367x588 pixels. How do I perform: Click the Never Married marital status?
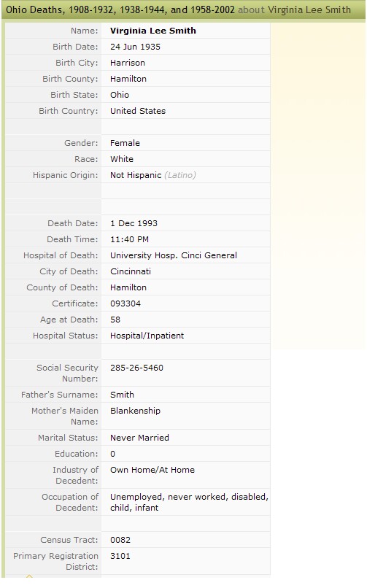(139, 438)
